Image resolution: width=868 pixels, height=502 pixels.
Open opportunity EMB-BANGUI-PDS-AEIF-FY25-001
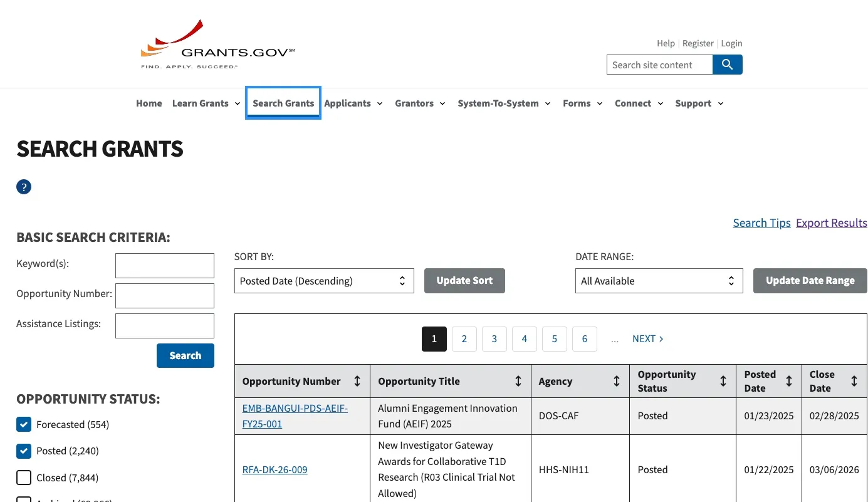(295, 416)
